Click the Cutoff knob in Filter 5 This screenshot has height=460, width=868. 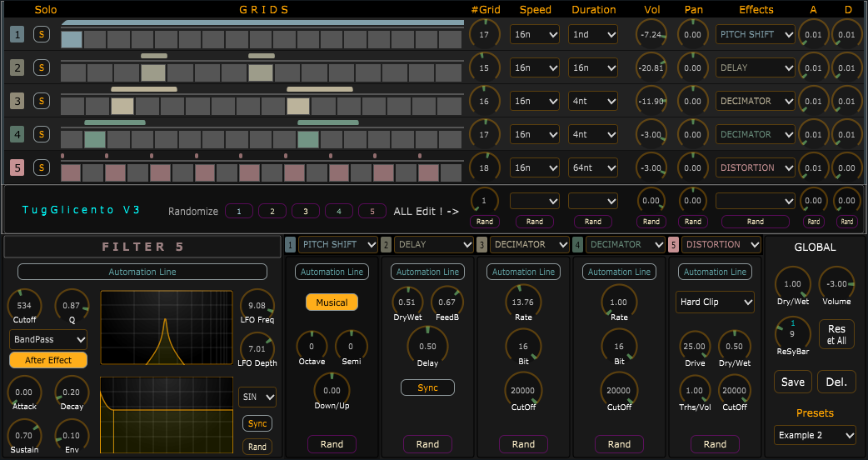(x=22, y=305)
